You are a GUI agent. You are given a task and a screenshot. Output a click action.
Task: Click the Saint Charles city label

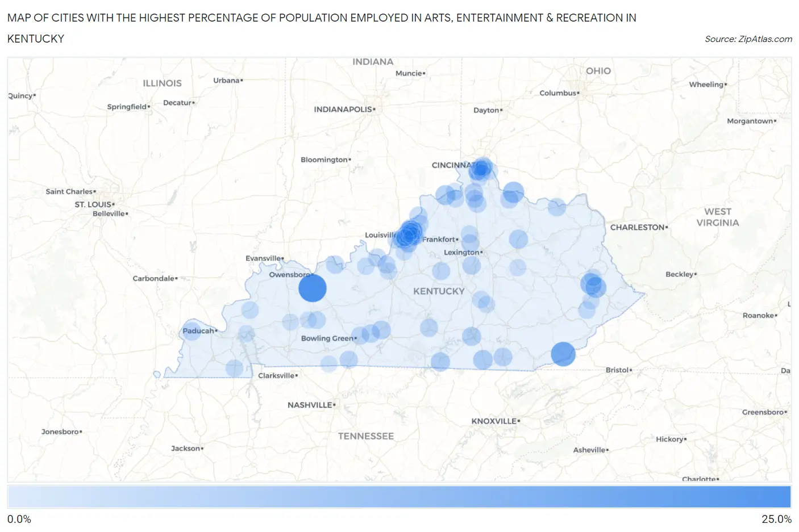[x=69, y=191]
